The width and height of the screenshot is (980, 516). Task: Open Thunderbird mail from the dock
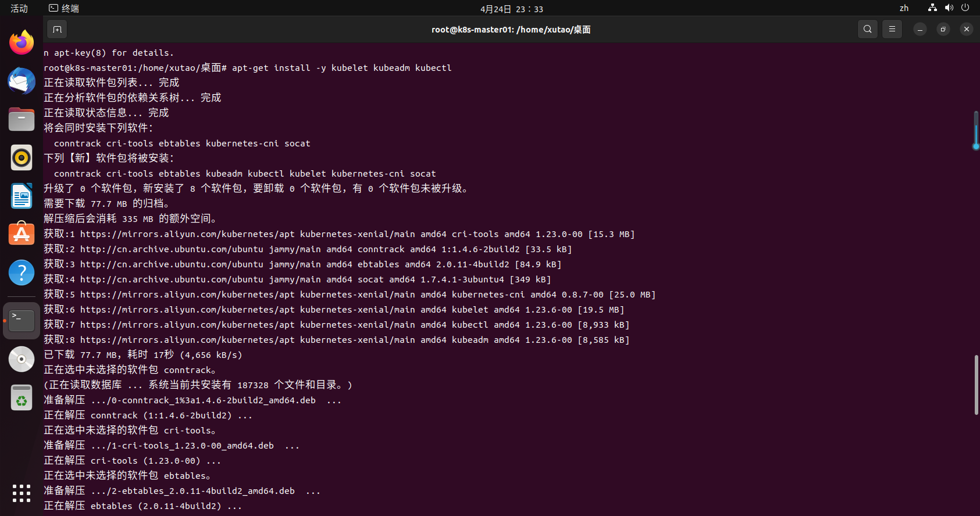(x=22, y=81)
